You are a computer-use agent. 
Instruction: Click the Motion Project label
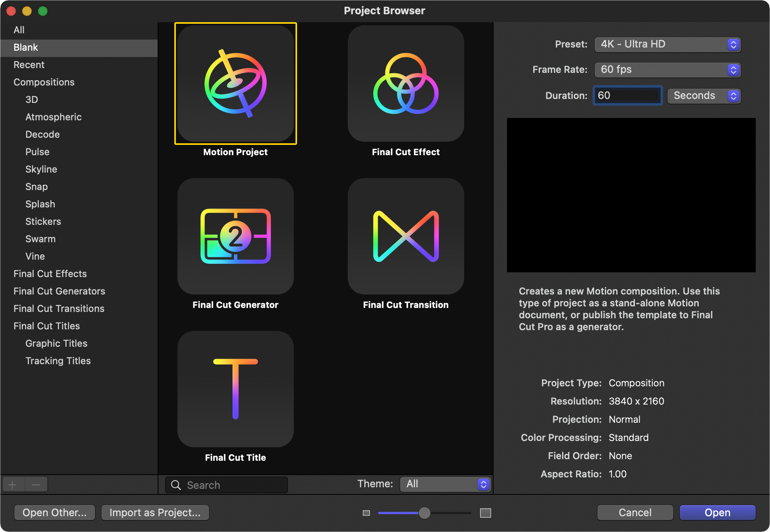[x=236, y=152]
